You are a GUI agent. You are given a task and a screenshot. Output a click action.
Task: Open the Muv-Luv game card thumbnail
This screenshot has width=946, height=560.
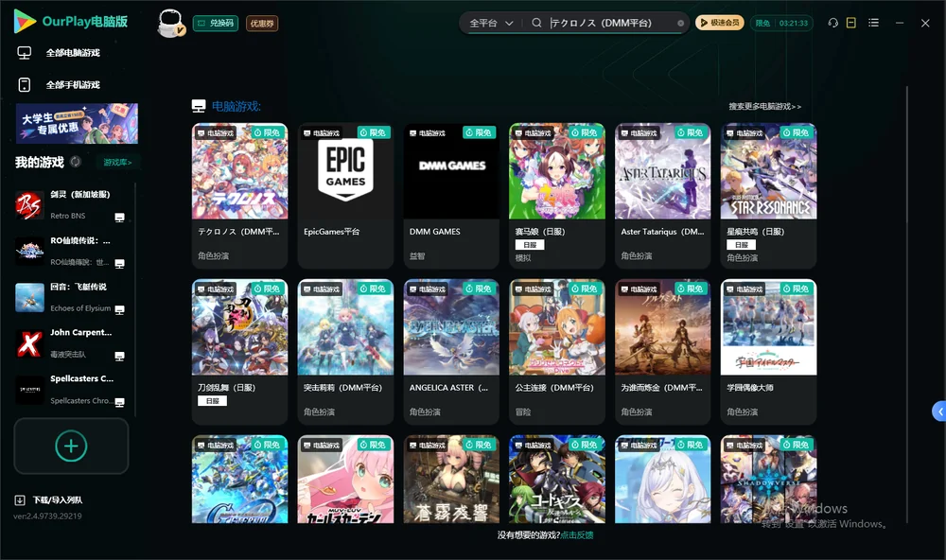tap(345, 480)
